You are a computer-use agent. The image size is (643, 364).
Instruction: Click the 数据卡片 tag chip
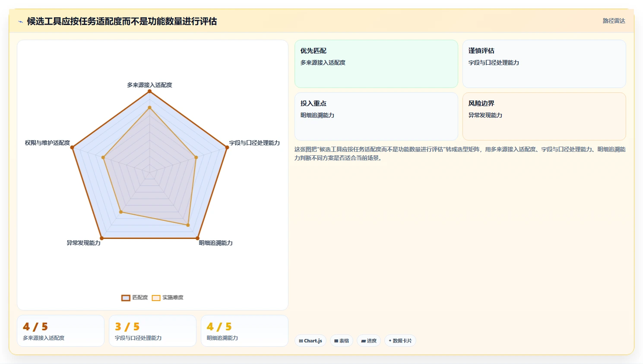pyautogui.click(x=400, y=341)
